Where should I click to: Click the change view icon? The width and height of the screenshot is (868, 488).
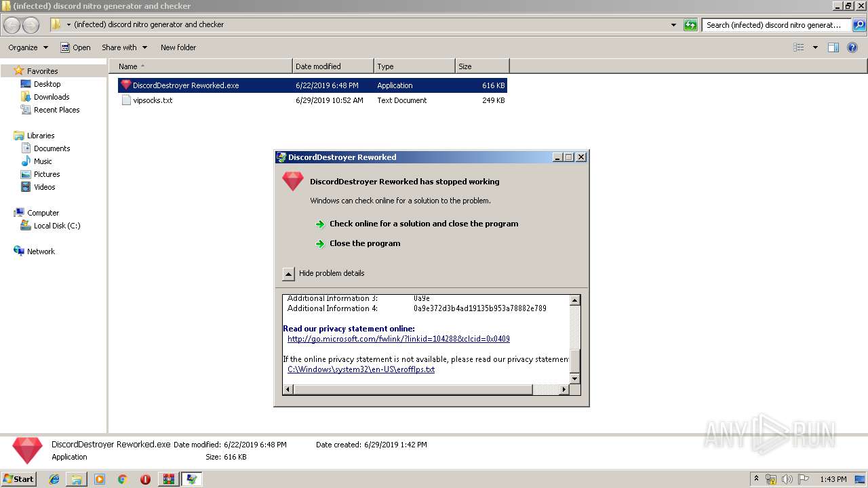coord(799,47)
